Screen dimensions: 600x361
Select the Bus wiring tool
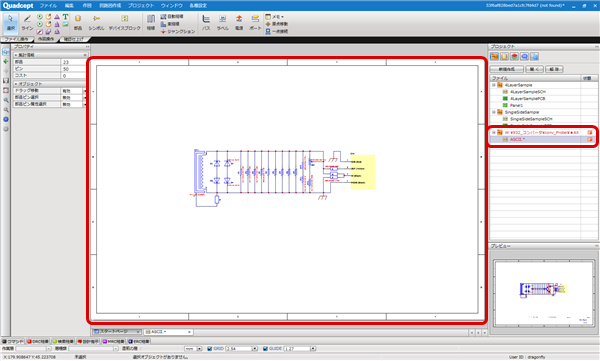pos(206,22)
